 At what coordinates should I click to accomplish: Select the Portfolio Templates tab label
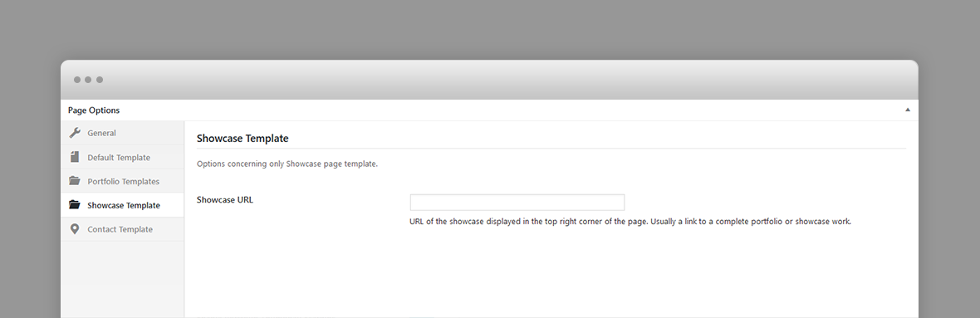(123, 181)
